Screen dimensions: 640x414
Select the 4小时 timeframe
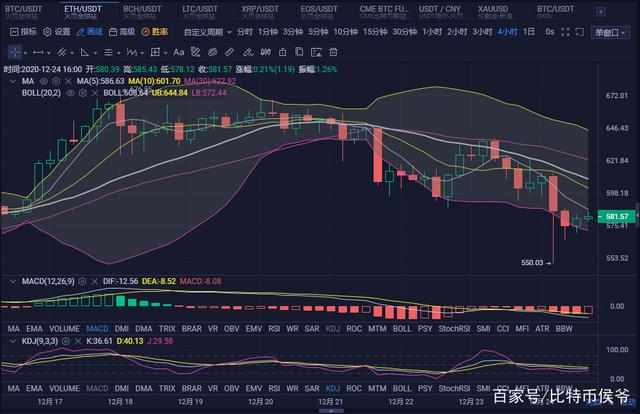coord(507,32)
